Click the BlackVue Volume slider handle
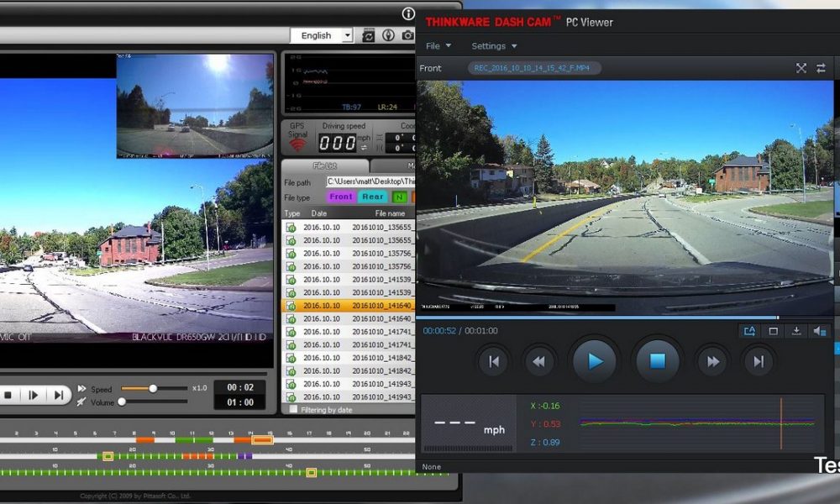The width and height of the screenshot is (840, 504). pyautogui.click(x=122, y=402)
